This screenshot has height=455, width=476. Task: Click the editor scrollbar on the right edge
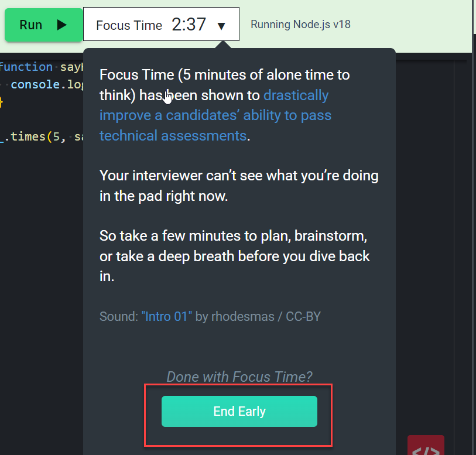tap(472, 176)
